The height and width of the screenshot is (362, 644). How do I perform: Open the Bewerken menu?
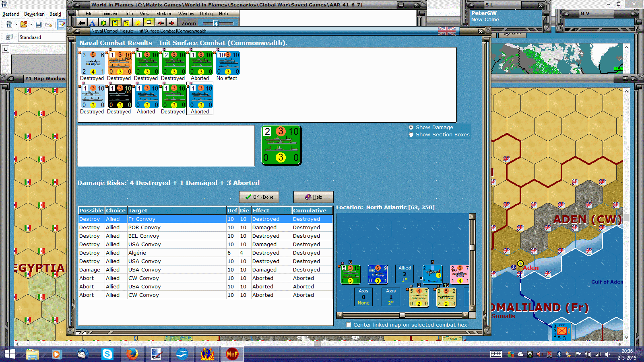(x=34, y=14)
